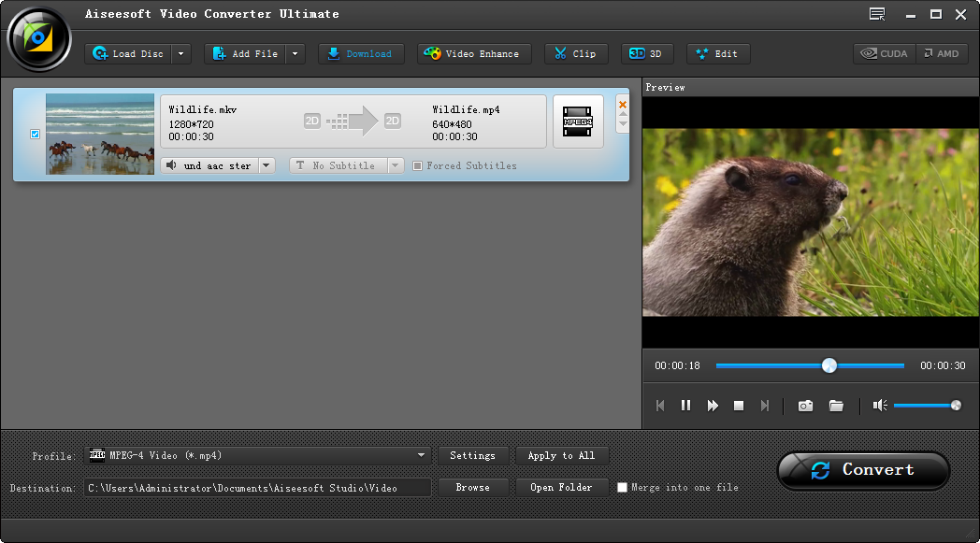Pause the preview playback
Image resolution: width=980 pixels, height=543 pixels.
[x=685, y=406]
